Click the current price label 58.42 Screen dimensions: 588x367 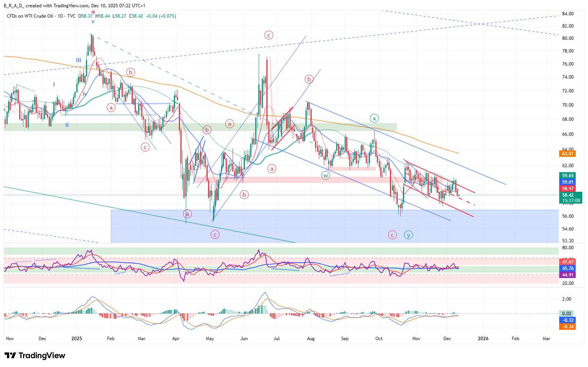tap(568, 195)
